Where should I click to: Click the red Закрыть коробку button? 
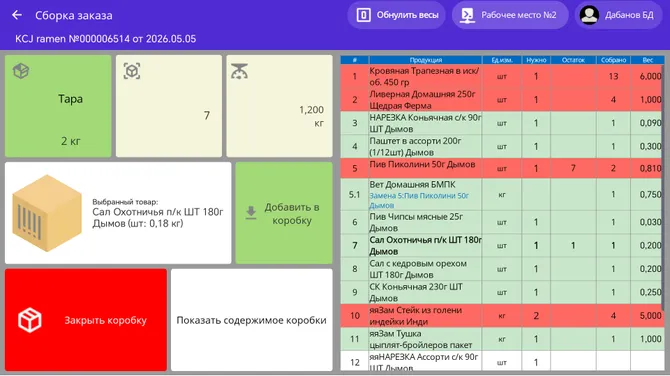coord(86,320)
